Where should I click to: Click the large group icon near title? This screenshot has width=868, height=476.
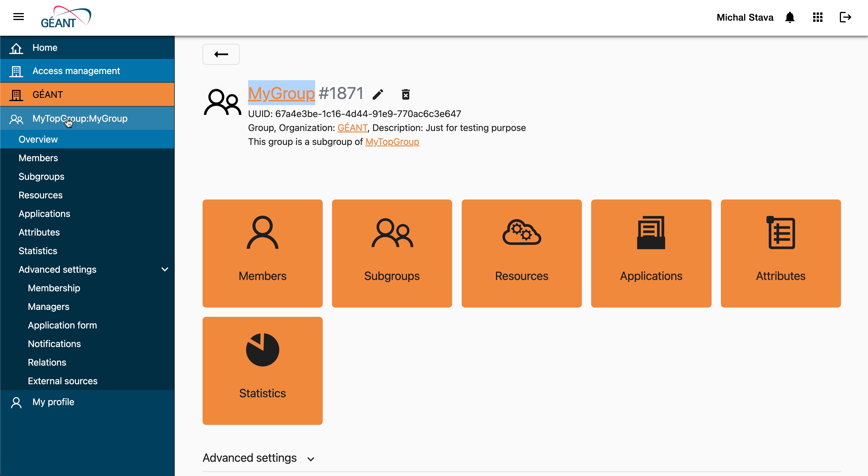(x=222, y=102)
